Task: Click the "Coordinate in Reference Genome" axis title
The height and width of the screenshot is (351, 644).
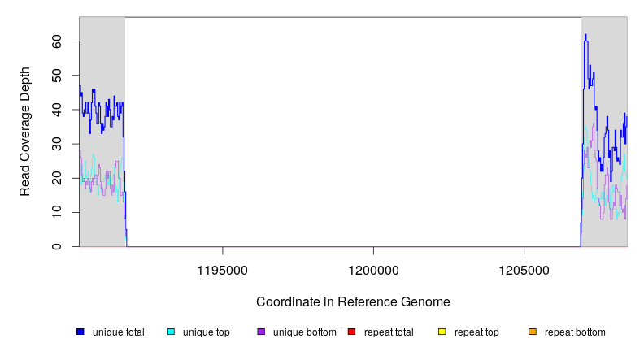Action: (353, 301)
